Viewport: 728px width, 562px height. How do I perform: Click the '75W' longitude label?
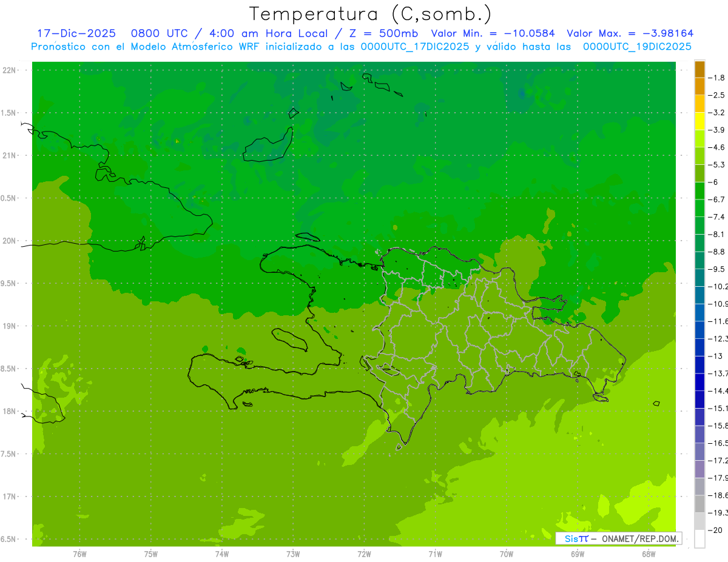click(x=150, y=554)
